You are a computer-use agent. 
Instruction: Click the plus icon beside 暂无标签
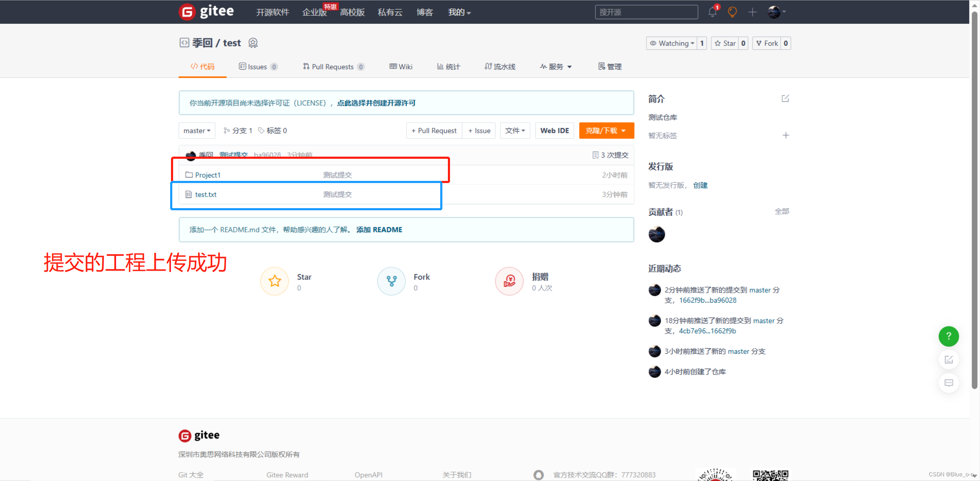tap(786, 135)
